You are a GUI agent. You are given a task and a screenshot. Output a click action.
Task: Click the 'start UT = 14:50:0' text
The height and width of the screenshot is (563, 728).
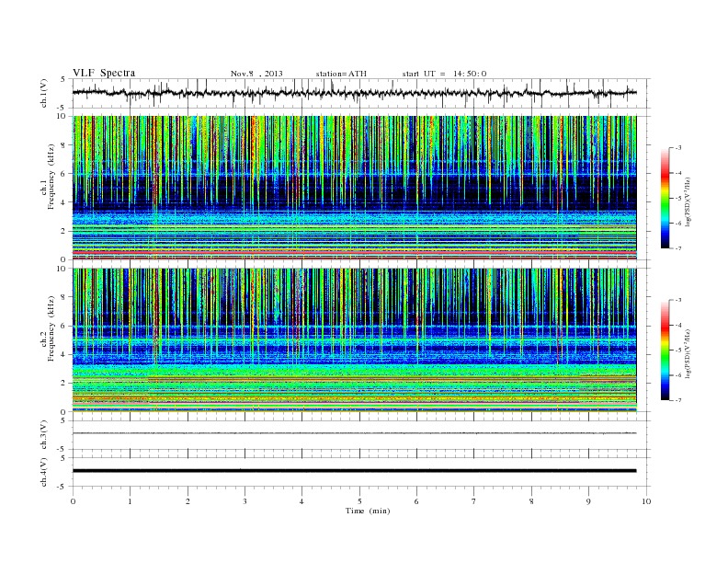[x=444, y=74]
